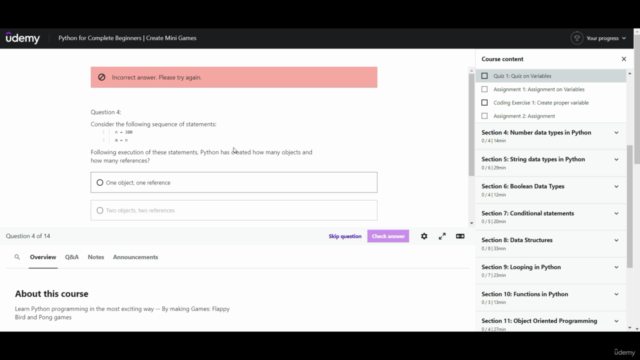
Task: Open the Notes tab
Action: point(96,257)
